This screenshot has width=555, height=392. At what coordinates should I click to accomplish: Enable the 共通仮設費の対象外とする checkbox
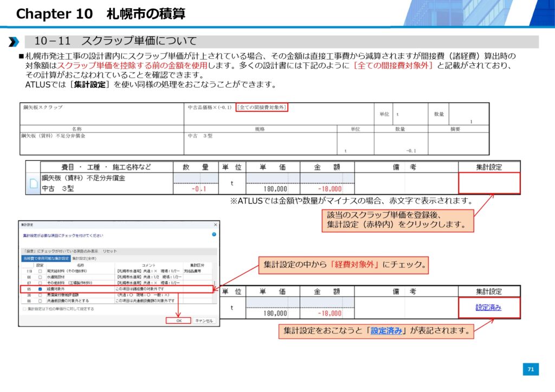40,300
